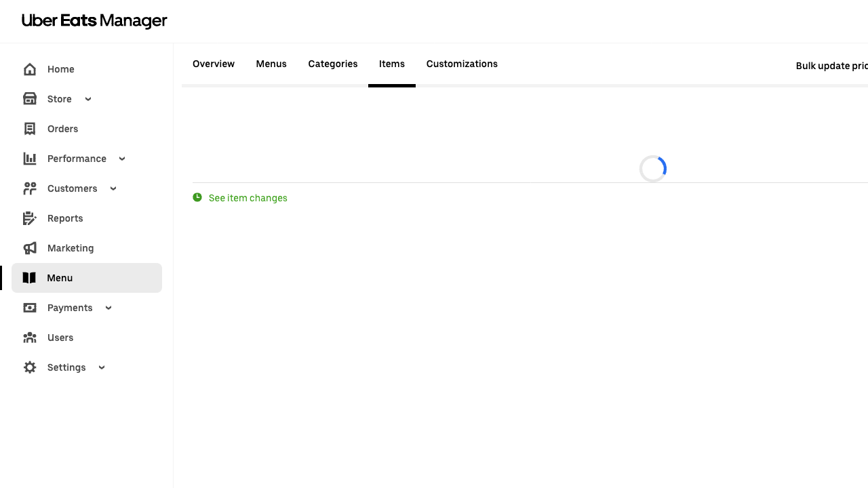Click the Users group icon
The image size is (868, 488).
pyautogui.click(x=30, y=338)
